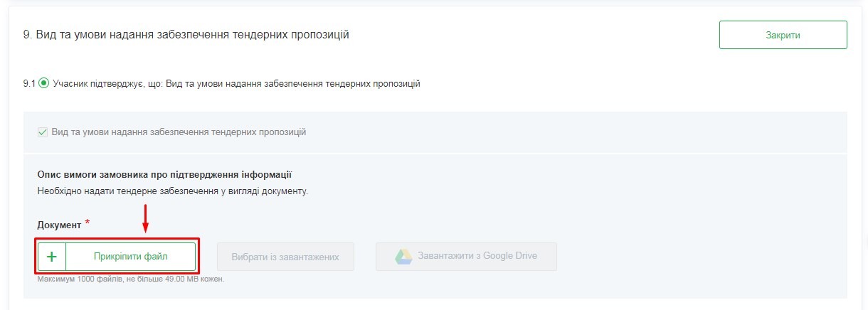Click the Максимум 1000 файлів note

pos(130,279)
